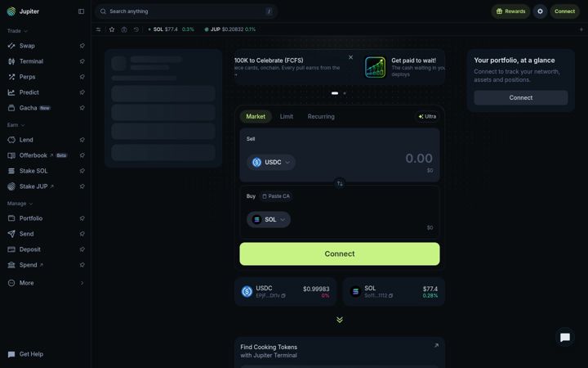588x368 pixels.
Task: Select the Market tab
Action: 256,116
